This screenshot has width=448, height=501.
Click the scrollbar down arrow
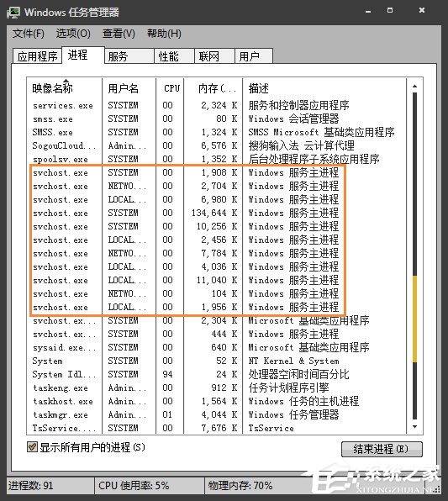pyautogui.click(x=414, y=427)
